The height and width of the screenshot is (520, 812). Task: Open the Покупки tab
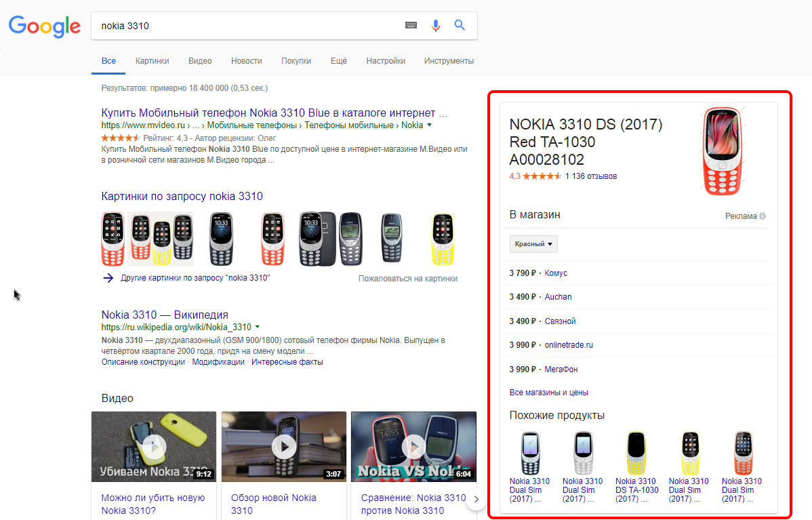[x=296, y=60]
